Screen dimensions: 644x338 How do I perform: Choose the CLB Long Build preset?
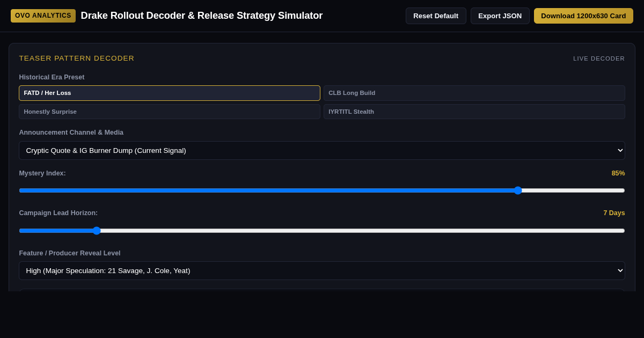[474, 93]
